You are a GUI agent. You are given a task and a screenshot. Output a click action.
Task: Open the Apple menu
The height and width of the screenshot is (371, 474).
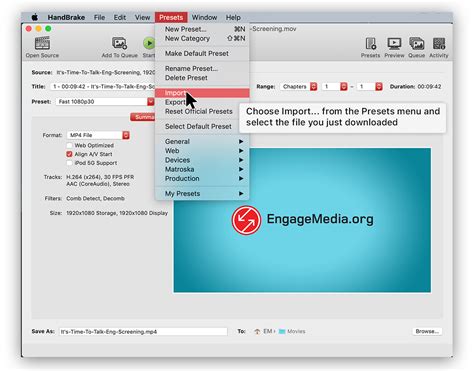(x=34, y=17)
